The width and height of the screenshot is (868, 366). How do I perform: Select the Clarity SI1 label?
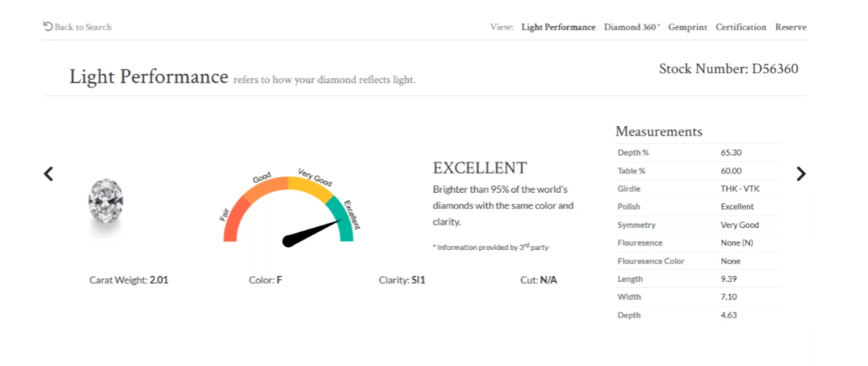pos(402,280)
